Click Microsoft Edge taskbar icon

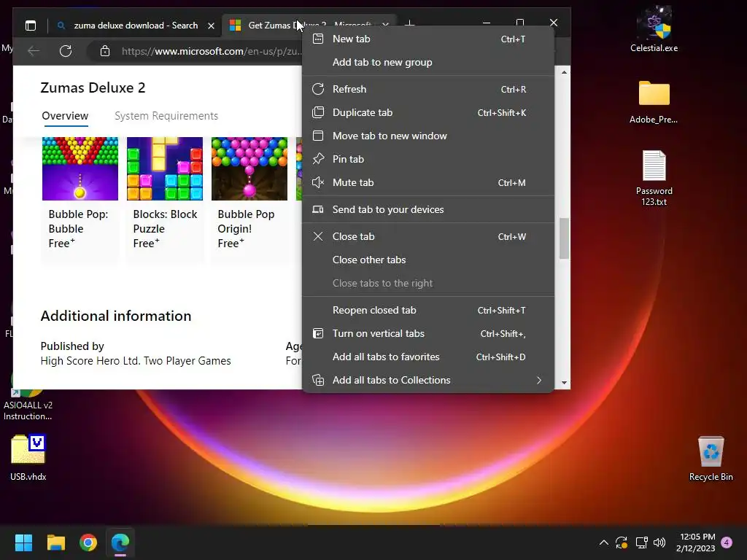click(x=120, y=542)
